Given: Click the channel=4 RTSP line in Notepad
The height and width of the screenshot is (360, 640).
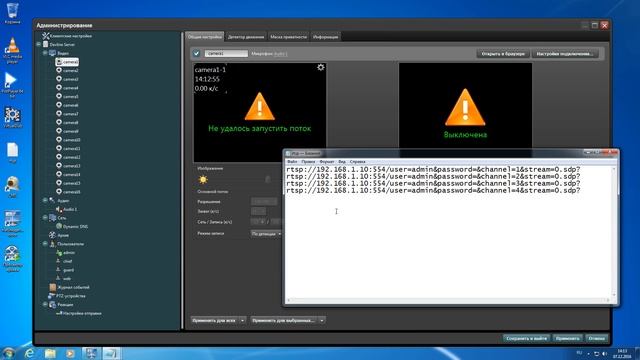Looking at the screenshot, I should pyautogui.click(x=433, y=191).
